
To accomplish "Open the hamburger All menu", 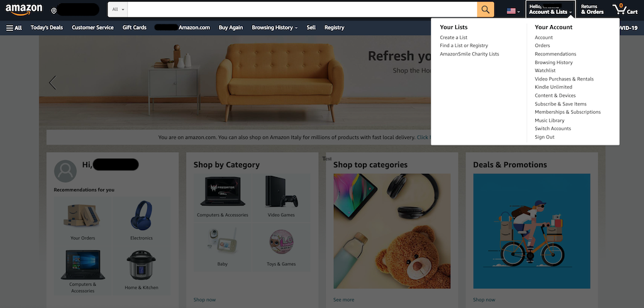I will pyautogui.click(x=14, y=28).
